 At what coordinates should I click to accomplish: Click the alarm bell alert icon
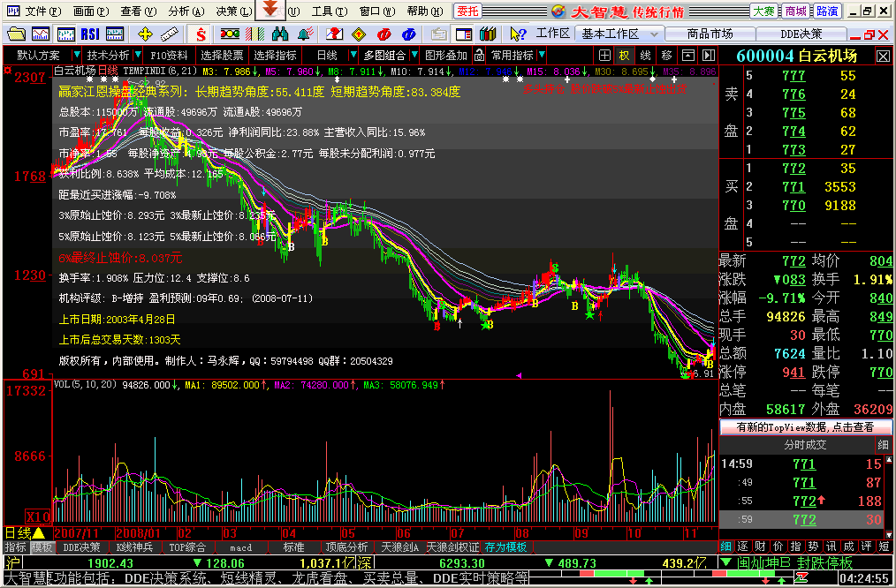pos(305,34)
